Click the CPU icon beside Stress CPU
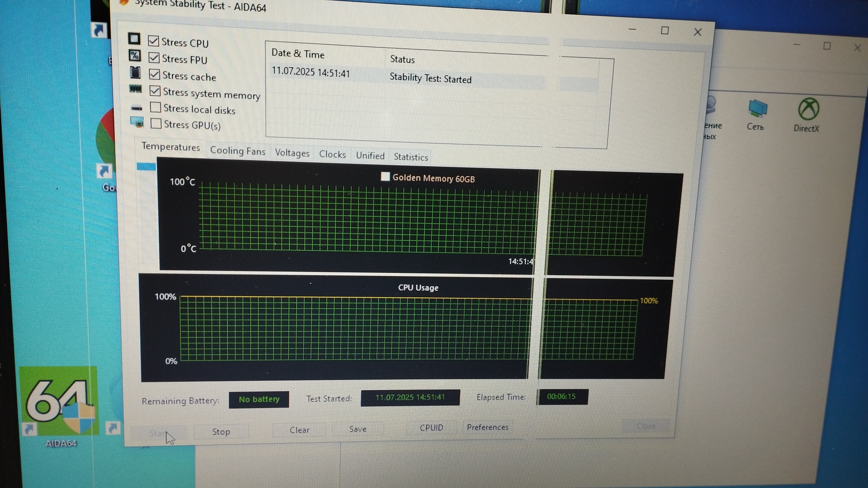This screenshot has width=868, height=488. pos(134,39)
